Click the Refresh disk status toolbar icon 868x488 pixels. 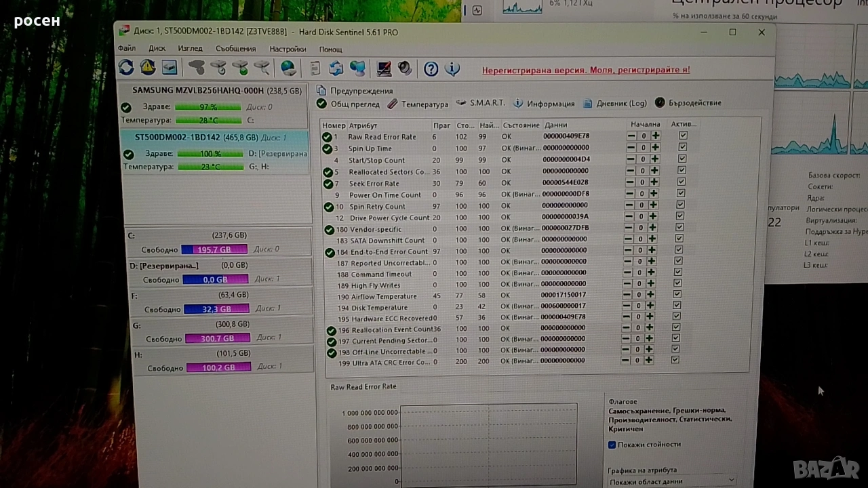coord(126,67)
